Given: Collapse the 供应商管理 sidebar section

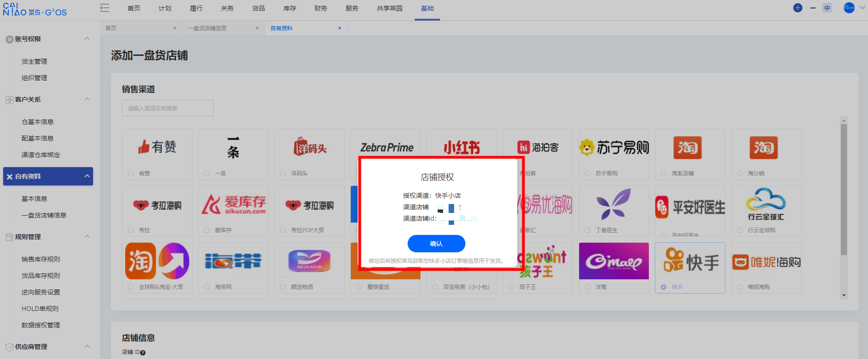Looking at the screenshot, I should tap(87, 347).
